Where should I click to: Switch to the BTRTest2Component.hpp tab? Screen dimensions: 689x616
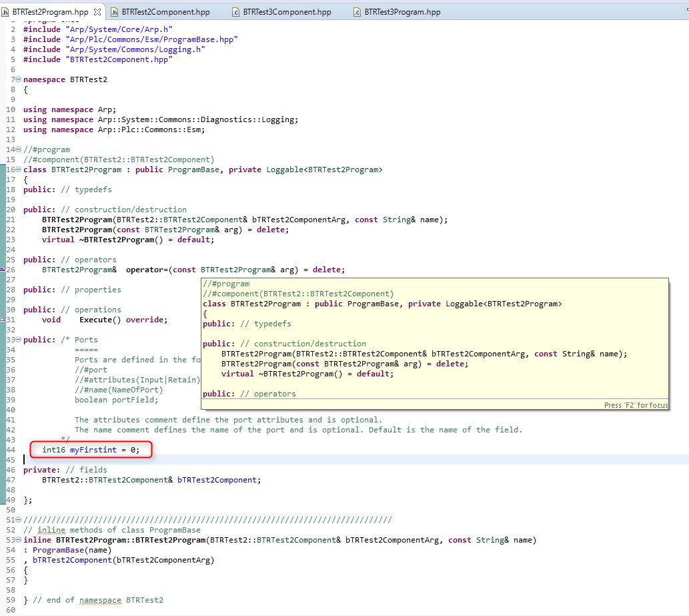click(165, 12)
